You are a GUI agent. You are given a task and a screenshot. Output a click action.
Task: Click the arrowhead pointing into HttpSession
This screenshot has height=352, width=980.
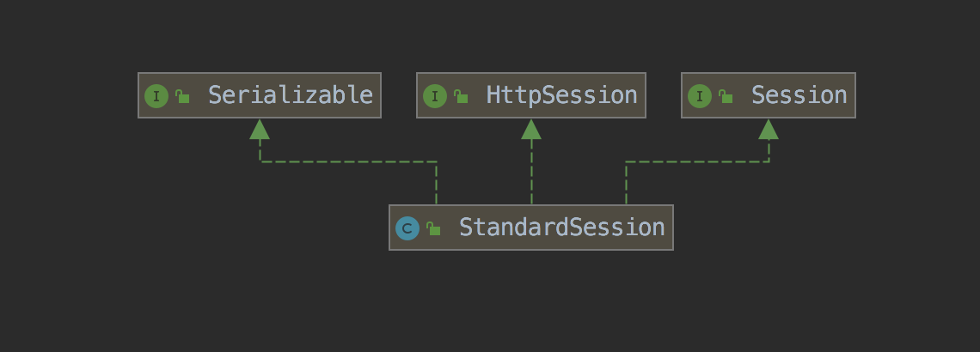pos(531,129)
